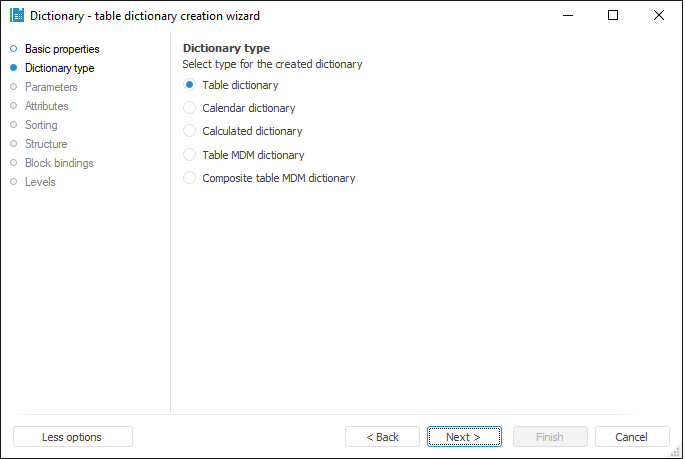685x459 pixels.
Task: Cancel the dictionary creation wizard
Action: (x=632, y=437)
